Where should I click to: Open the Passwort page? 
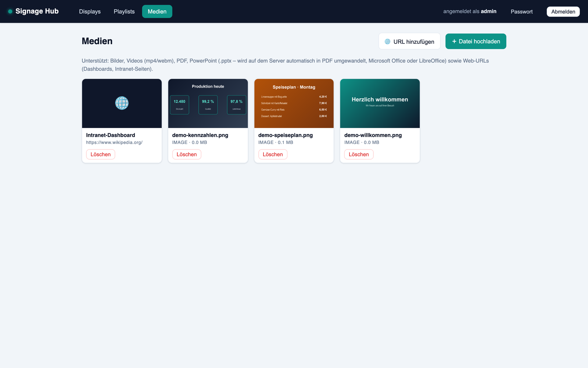click(x=521, y=11)
